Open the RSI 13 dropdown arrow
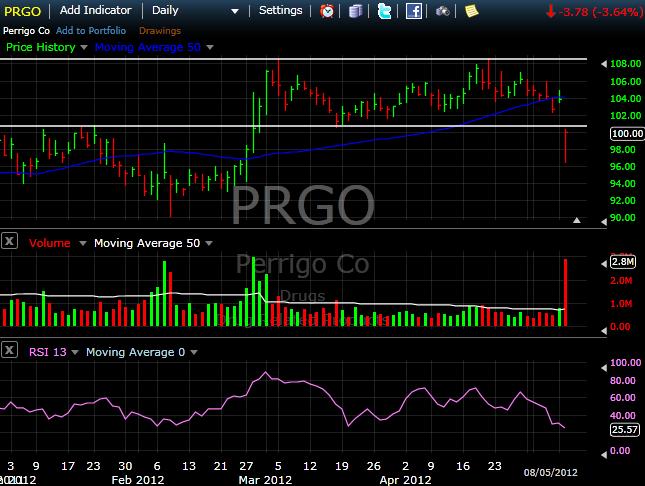The height and width of the screenshot is (486, 645). 76,352
